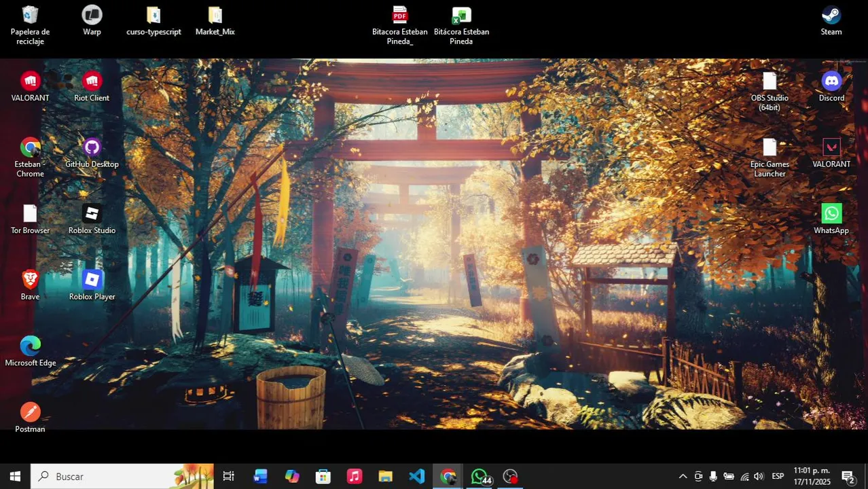This screenshot has height=489, width=868.
Task: Launch the Steam desktop shortcut
Action: 831,21
